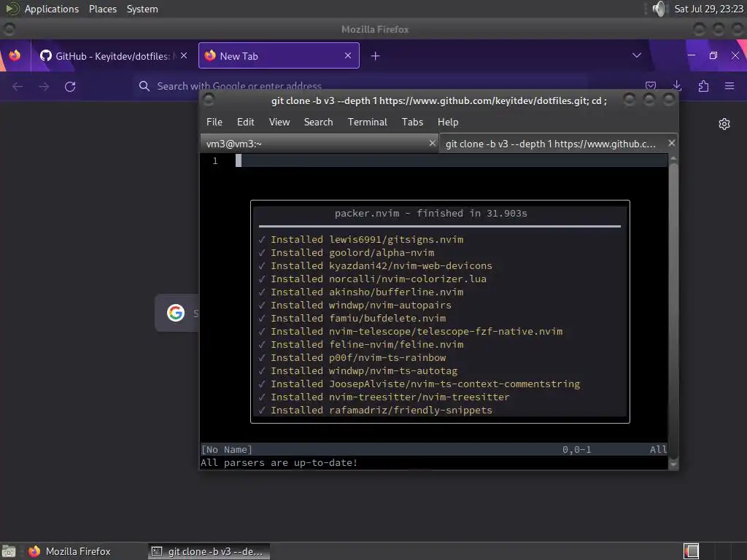This screenshot has height=560, width=747.
Task: Click 'Installed windwp/nvim-ts-autotag' line
Action: 357,370
